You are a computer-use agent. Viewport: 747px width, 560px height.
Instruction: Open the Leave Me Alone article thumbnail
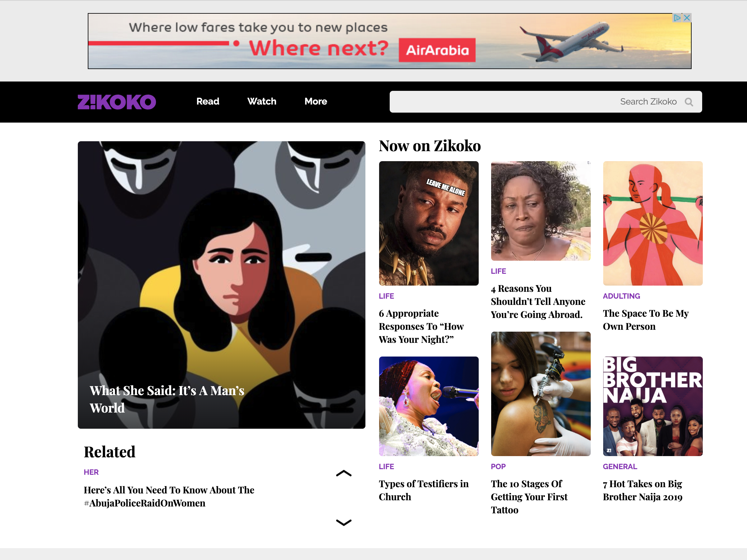pyautogui.click(x=429, y=223)
